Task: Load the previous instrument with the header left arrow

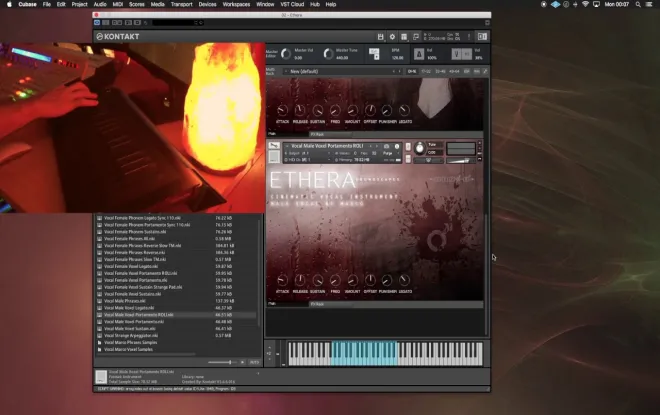Action: tap(371, 146)
